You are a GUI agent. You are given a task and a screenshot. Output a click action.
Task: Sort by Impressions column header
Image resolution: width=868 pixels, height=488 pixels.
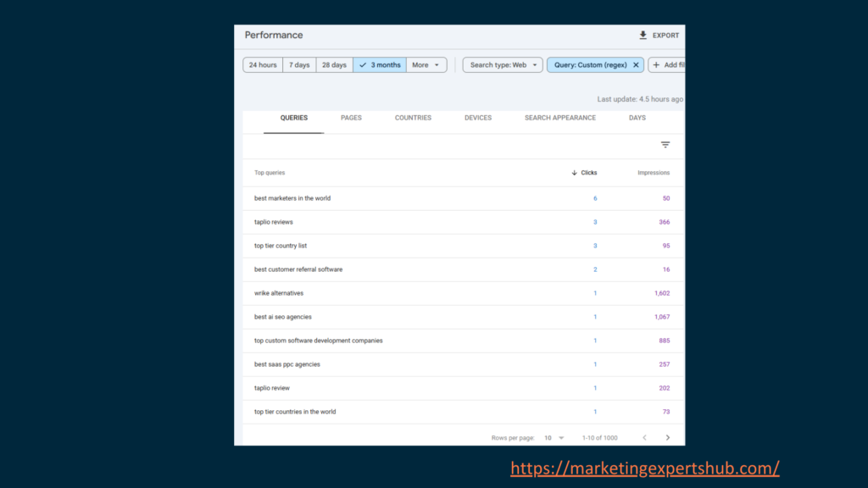pos(654,173)
